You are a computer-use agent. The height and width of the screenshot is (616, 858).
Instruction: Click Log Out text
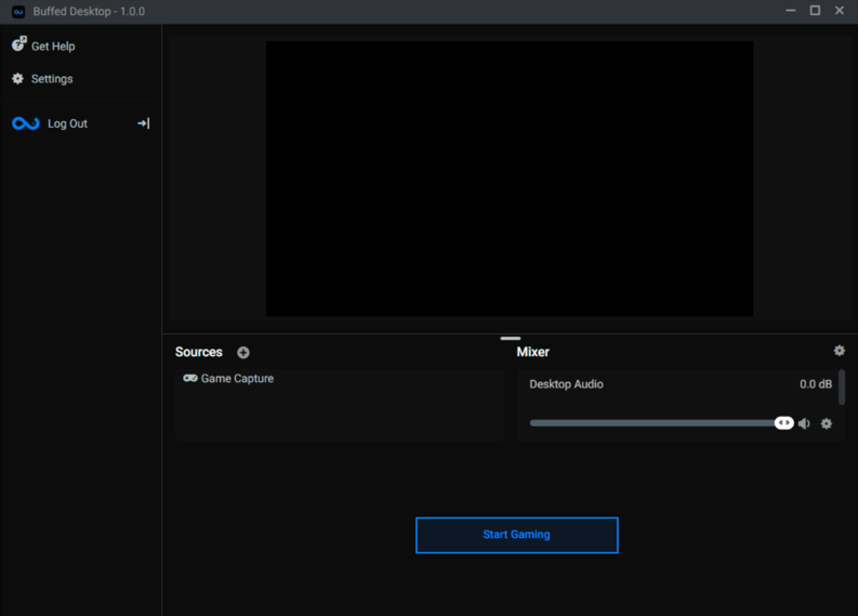(x=68, y=124)
